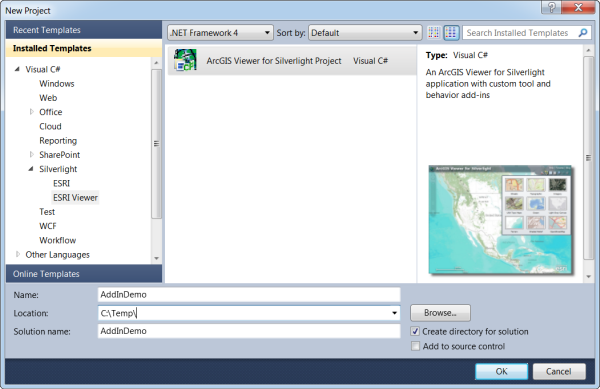The height and width of the screenshot is (389, 600).
Task: Select the Installed Templates section
Action: (84, 48)
